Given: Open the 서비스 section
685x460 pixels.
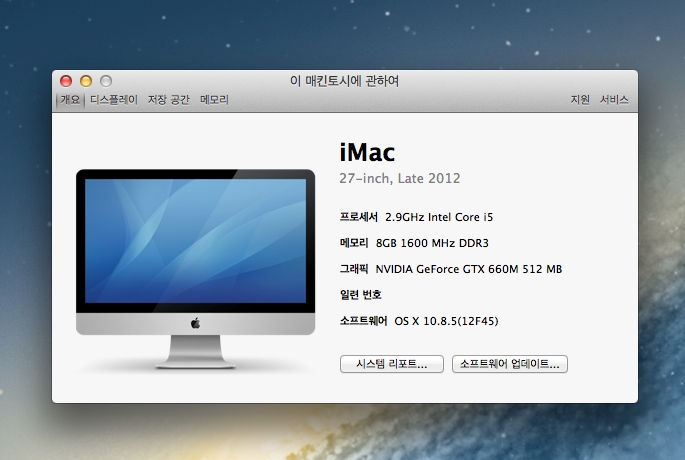Looking at the screenshot, I should [614, 100].
